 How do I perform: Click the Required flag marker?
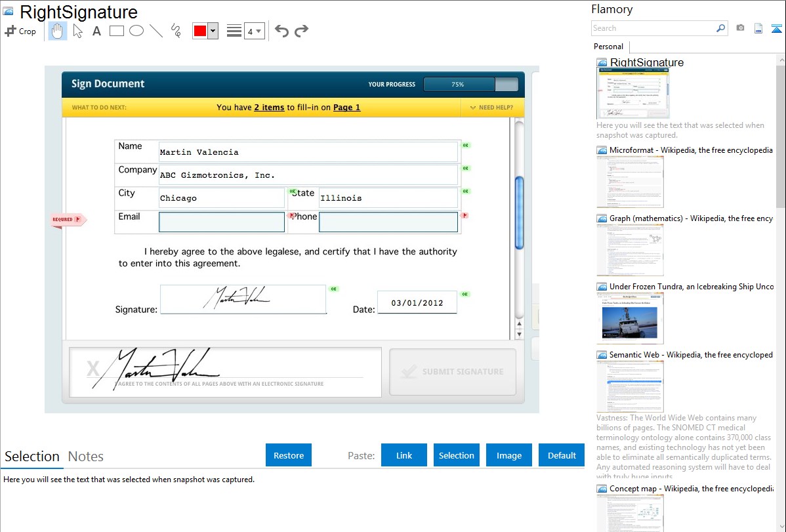[69, 220]
